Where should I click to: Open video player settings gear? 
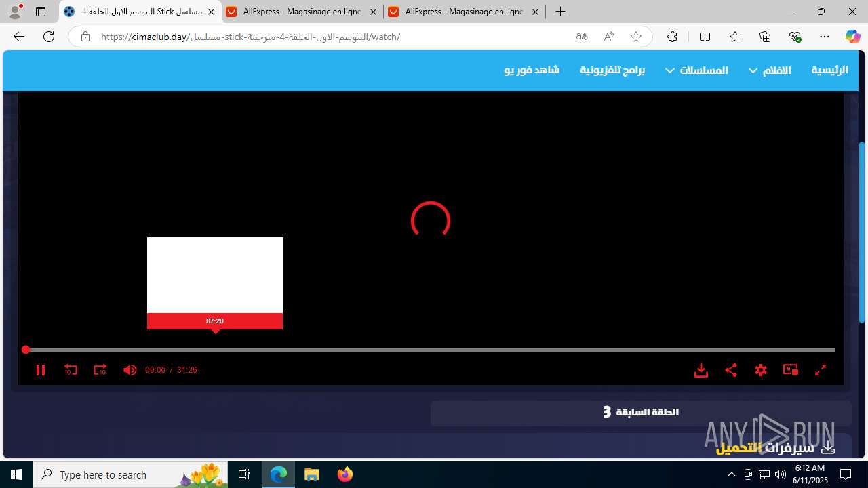click(x=761, y=370)
